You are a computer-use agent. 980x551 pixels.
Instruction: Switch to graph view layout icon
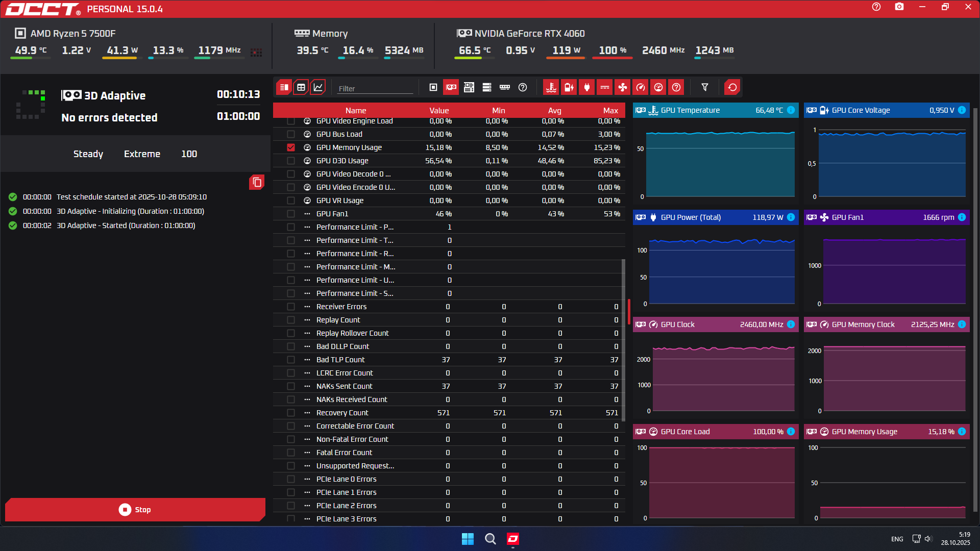[x=318, y=87]
